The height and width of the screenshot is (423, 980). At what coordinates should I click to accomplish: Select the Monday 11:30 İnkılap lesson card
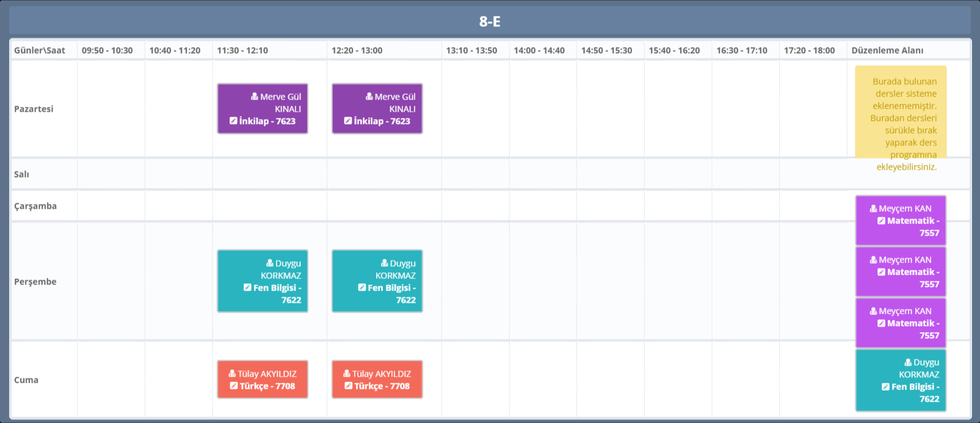[263, 109]
